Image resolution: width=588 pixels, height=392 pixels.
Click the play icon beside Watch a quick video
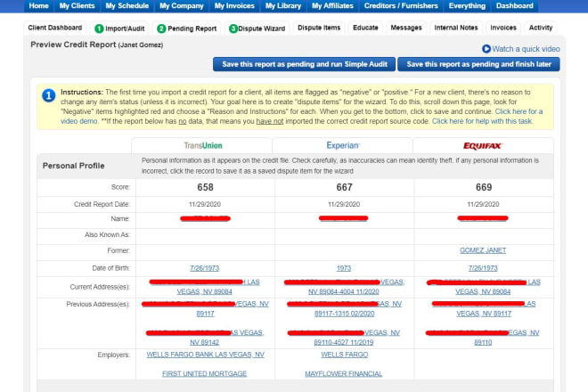(486, 49)
